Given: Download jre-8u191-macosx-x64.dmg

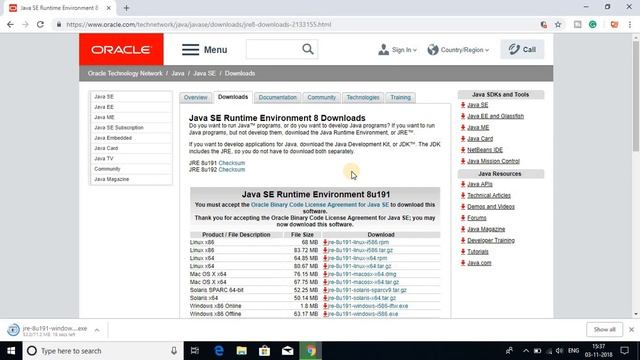Looking at the screenshot, I should pos(362,274).
